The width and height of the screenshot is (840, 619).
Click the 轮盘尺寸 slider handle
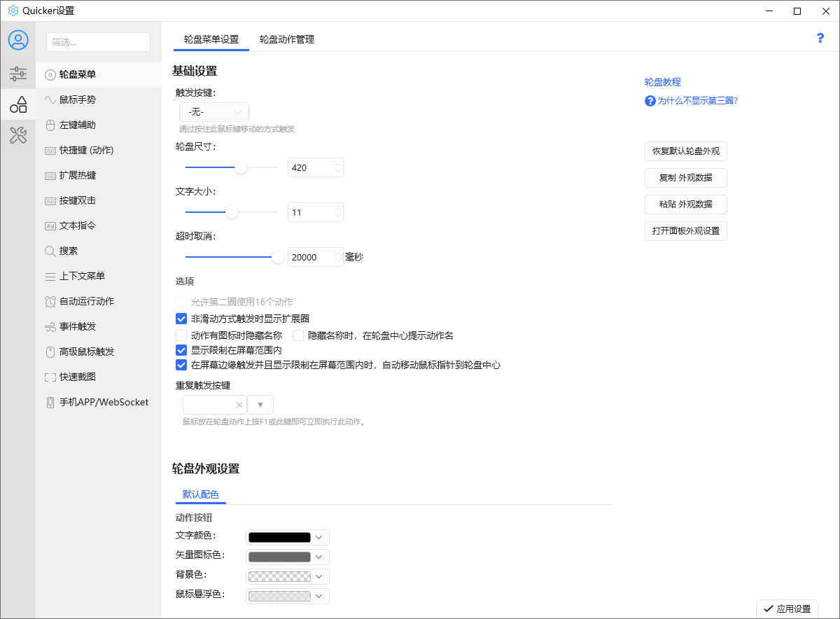pos(241,167)
